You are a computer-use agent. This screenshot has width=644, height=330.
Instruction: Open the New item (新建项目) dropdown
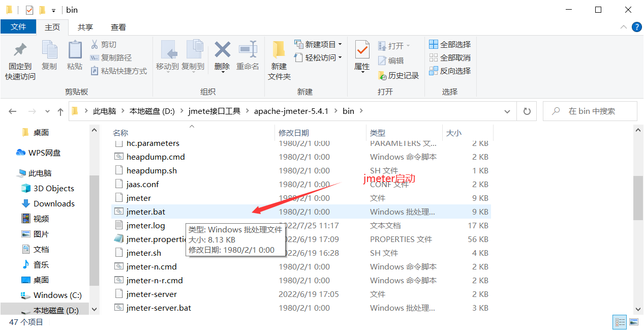[x=318, y=45]
